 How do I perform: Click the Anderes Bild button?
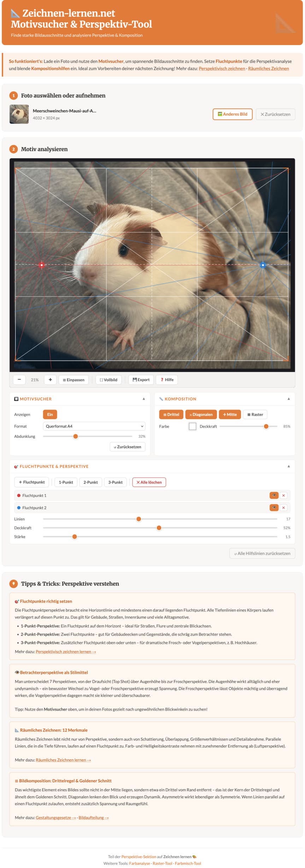[x=232, y=114]
